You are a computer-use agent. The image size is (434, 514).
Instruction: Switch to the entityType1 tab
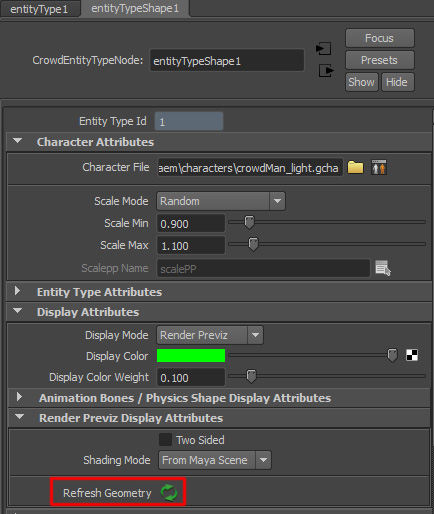39,9
